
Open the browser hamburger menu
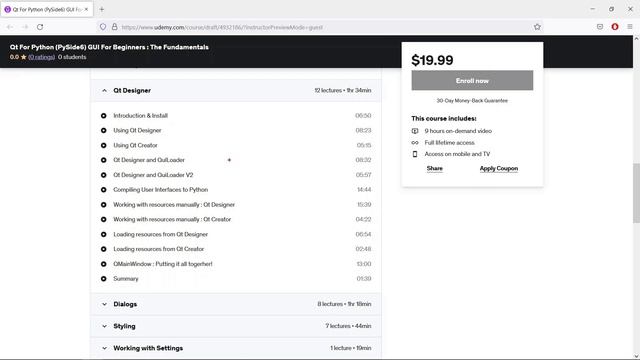point(630,27)
